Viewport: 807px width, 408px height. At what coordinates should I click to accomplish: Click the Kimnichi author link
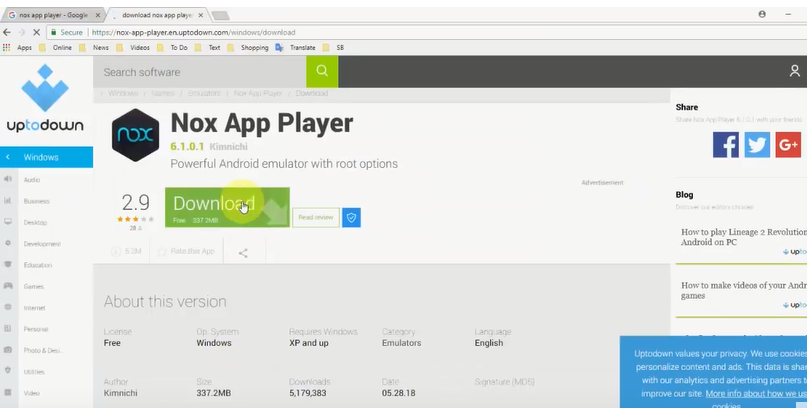229,147
